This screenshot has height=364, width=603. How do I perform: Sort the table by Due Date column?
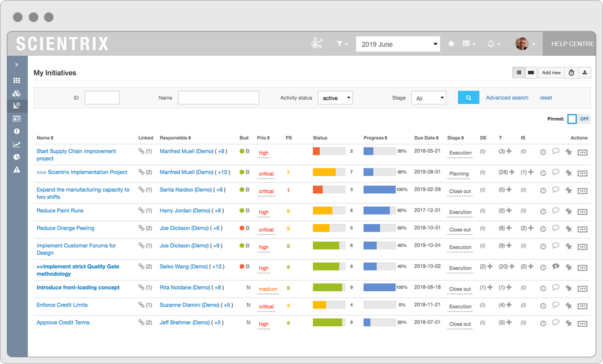[x=427, y=137]
